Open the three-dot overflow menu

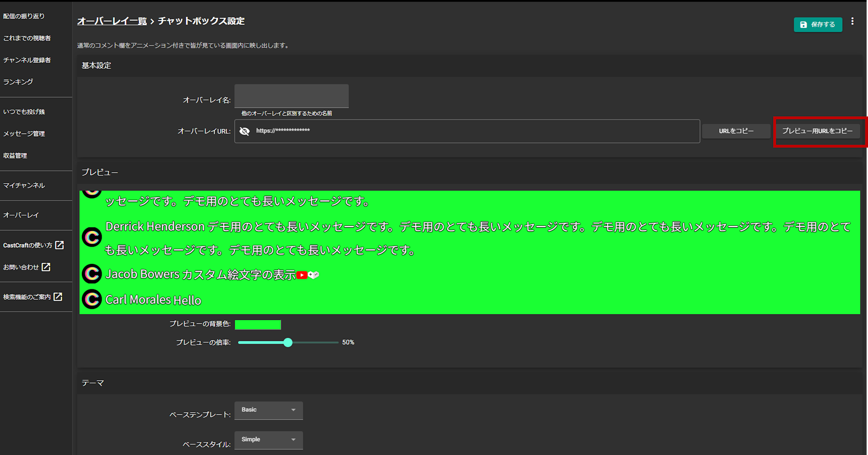(x=853, y=22)
